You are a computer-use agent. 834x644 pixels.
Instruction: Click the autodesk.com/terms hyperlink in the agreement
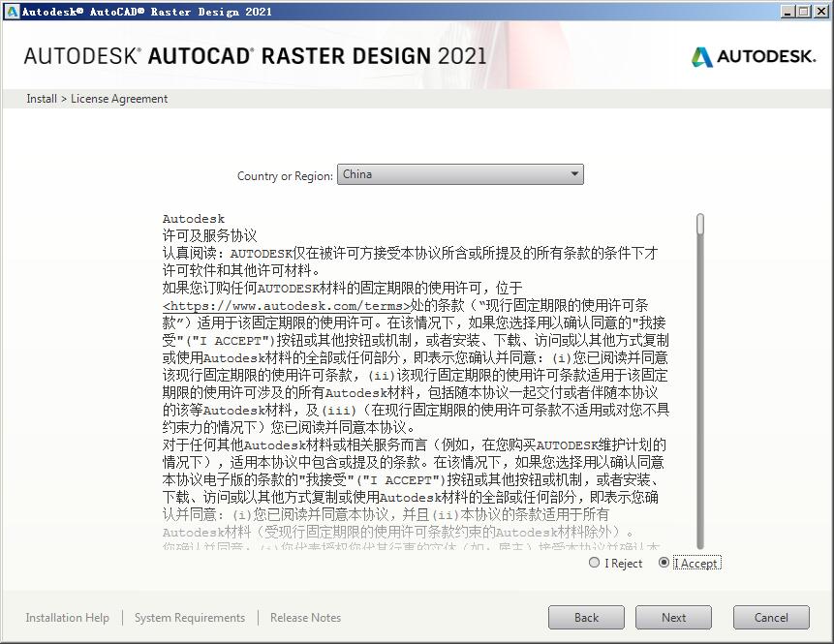287,306
